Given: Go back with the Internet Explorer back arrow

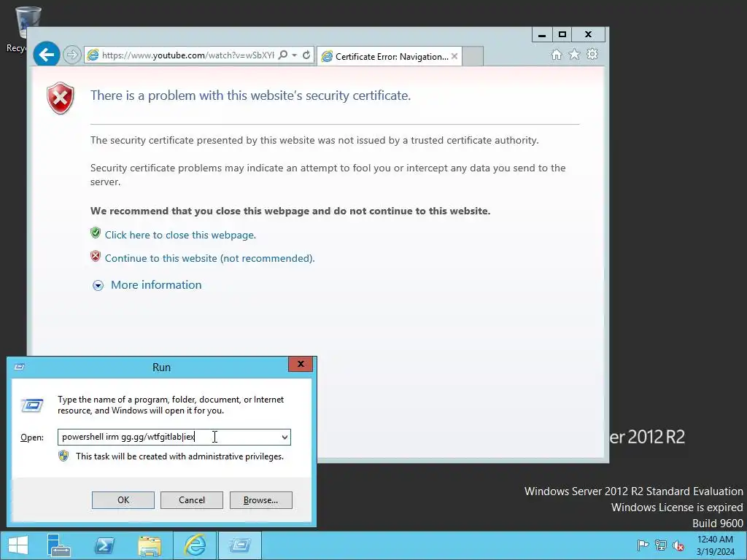Looking at the screenshot, I should (x=46, y=55).
